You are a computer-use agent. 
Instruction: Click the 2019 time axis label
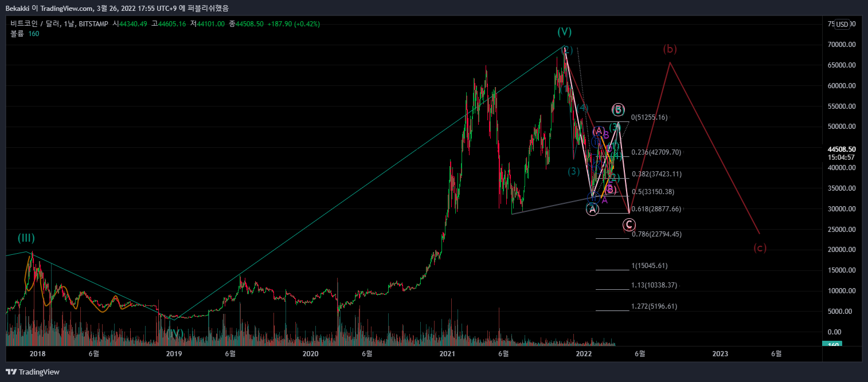point(174,354)
